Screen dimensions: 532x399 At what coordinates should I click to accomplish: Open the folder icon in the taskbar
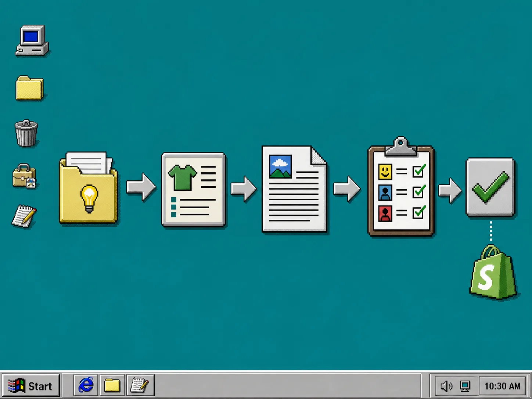(112, 385)
